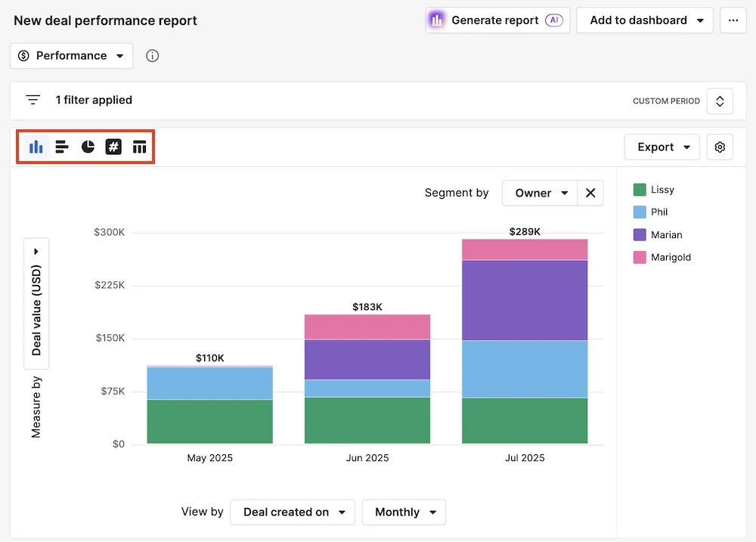Click Generate report AI button

point(497,20)
